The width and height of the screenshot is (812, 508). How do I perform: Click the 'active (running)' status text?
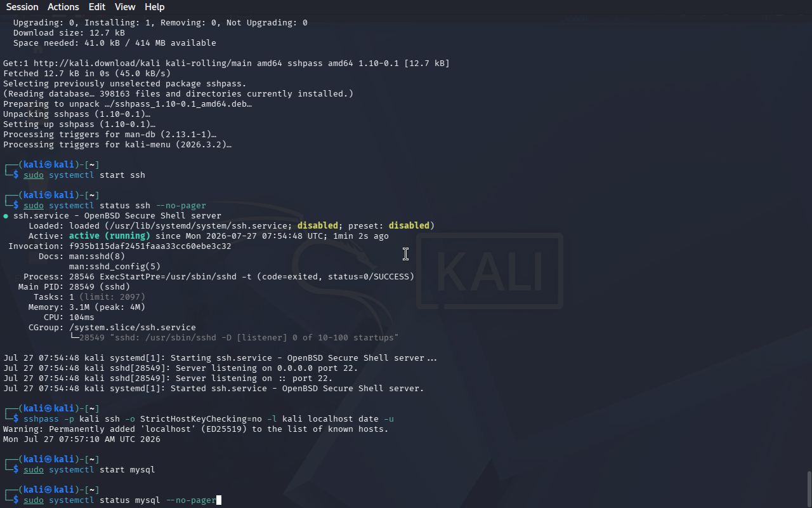[110, 236]
